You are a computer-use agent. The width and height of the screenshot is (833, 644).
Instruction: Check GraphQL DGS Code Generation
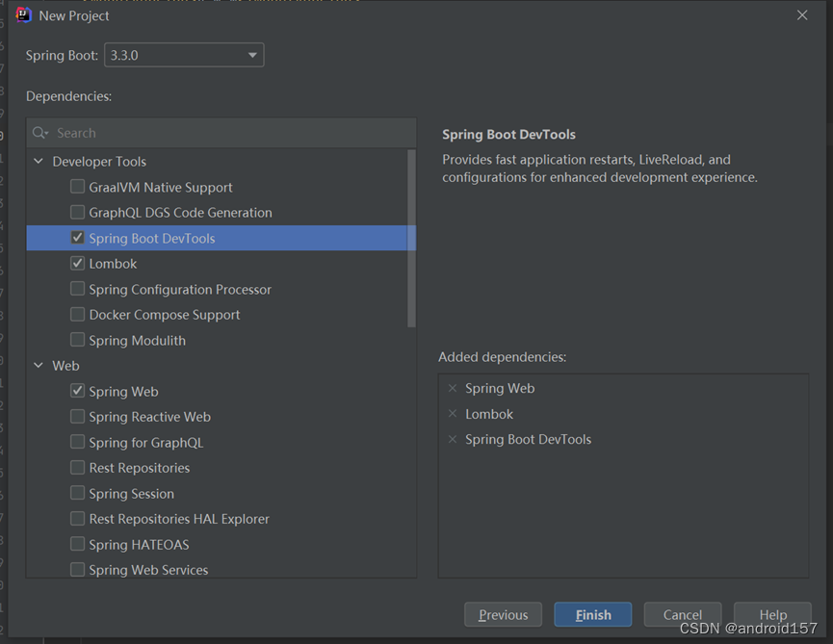coord(78,212)
